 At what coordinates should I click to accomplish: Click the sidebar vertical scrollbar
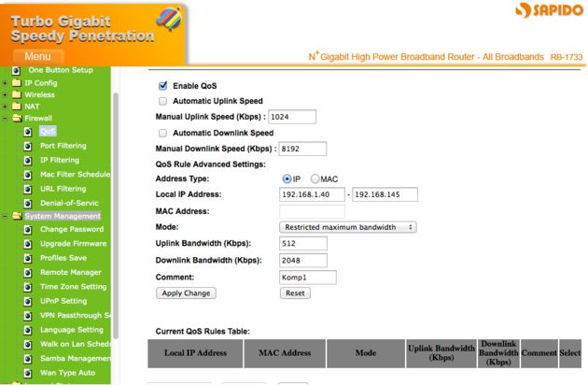point(116,216)
